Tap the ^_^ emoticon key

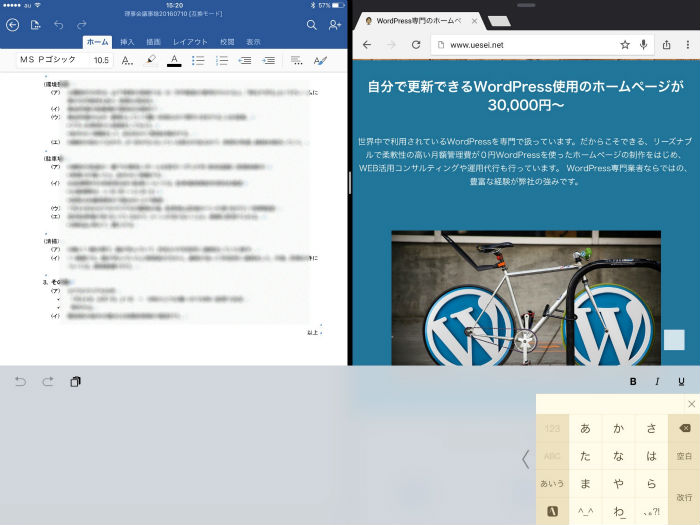585,511
